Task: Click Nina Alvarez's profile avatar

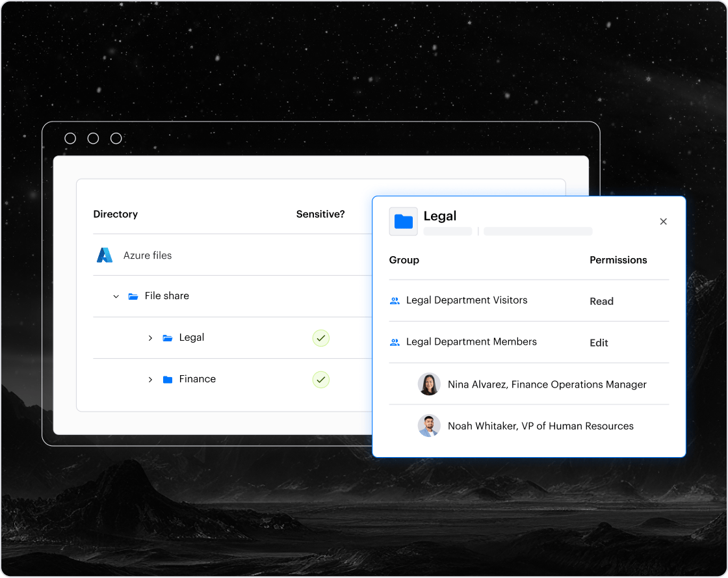Action: point(429,384)
